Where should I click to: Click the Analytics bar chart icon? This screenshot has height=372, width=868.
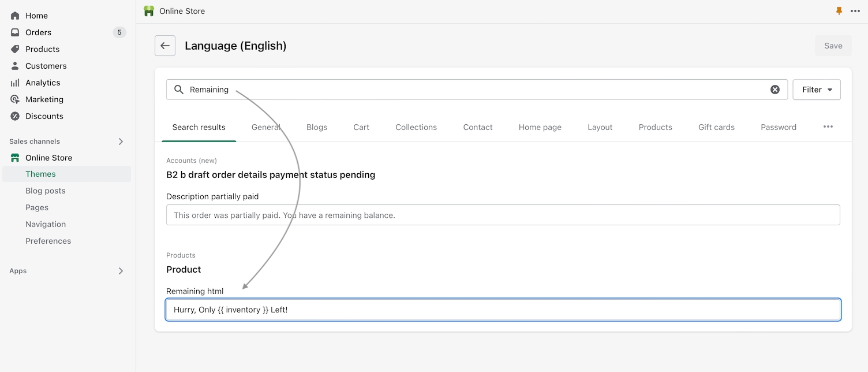pyautogui.click(x=15, y=83)
